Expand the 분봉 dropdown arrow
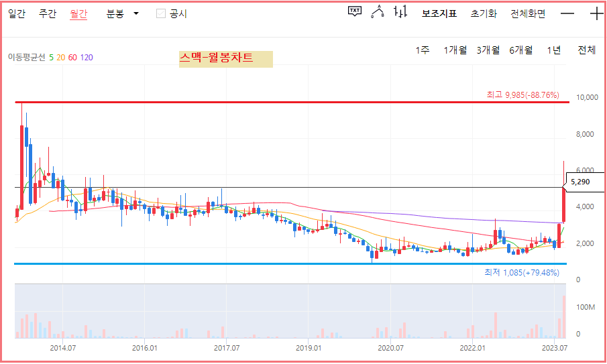This screenshot has width=607, height=364. pos(136,13)
